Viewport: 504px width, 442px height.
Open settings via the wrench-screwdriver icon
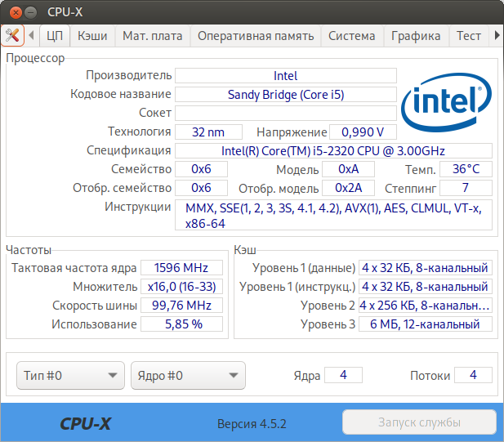click(x=12, y=35)
